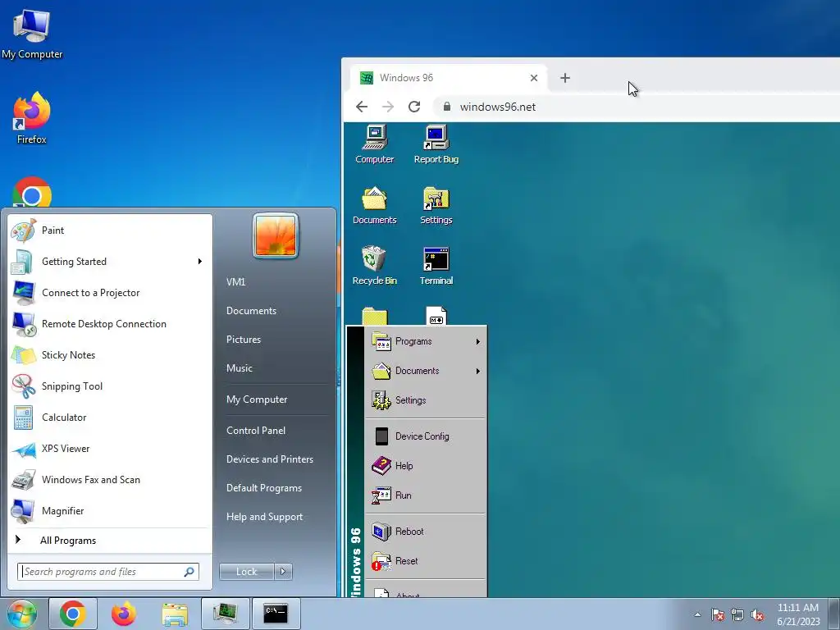This screenshot has width=840, height=630.
Task: Expand Getting Started submenu arrow
Action: click(200, 262)
